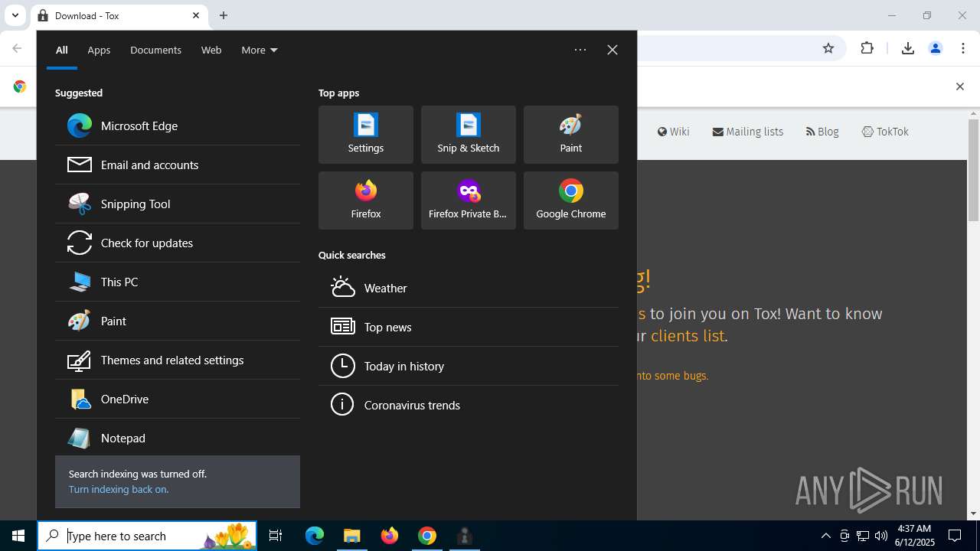980x551 pixels.
Task: Open Settings tile in Top apps
Action: [366, 135]
